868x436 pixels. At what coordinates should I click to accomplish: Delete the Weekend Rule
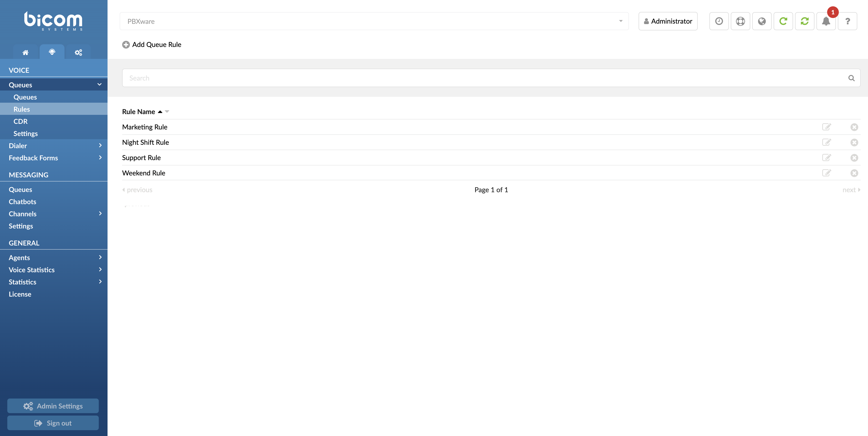pyautogui.click(x=854, y=173)
